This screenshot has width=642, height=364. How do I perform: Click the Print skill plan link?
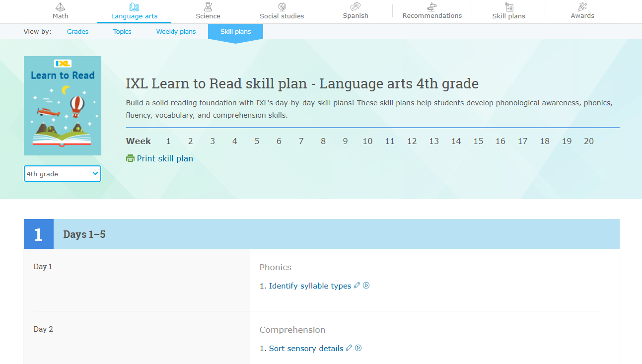point(165,158)
